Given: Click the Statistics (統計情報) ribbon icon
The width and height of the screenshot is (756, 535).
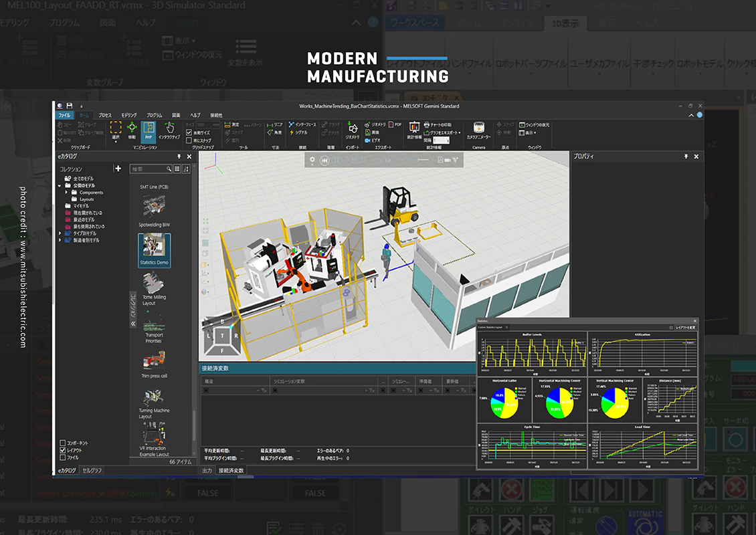Looking at the screenshot, I should click(x=414, y=127).
